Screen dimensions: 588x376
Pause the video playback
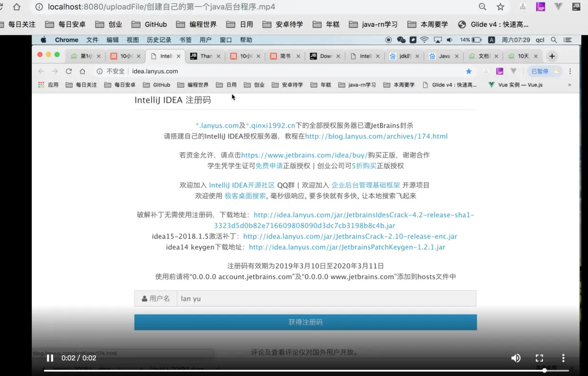[50, 358]
